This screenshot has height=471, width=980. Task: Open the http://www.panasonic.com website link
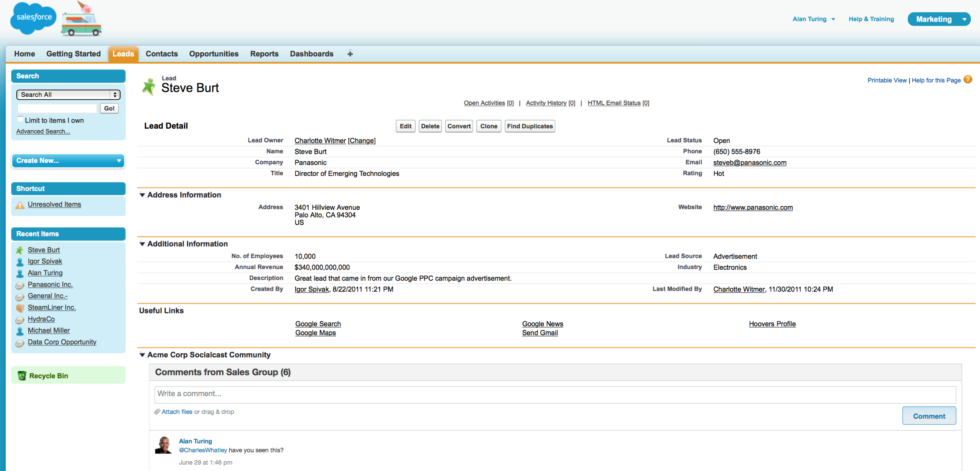click(x=753, y=208)
